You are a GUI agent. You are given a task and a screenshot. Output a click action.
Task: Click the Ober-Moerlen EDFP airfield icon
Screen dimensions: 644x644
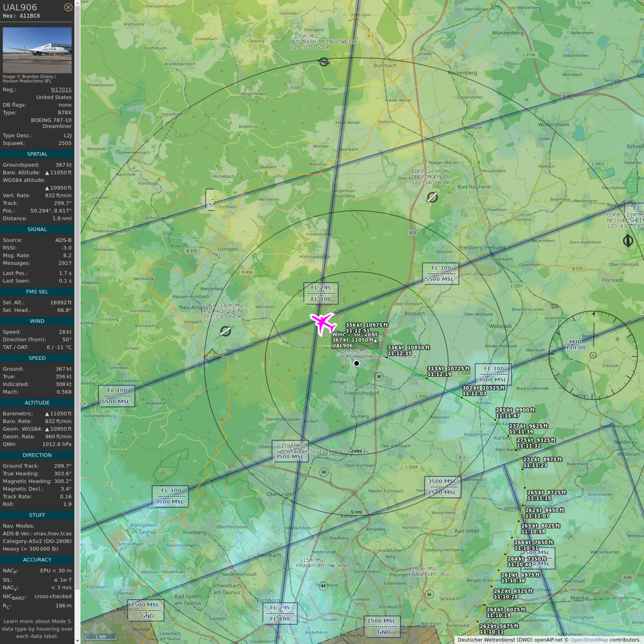tap(432, 197)
